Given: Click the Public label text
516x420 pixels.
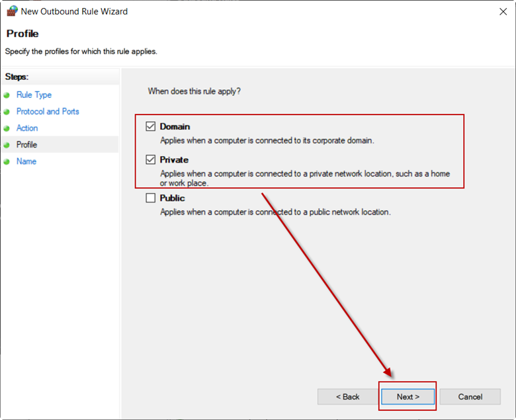Looking at the screenshot, I should (172, 198).
